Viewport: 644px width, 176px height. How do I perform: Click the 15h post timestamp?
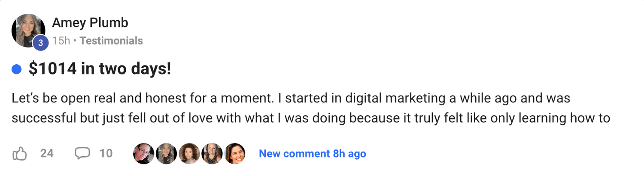click(61, 41)
